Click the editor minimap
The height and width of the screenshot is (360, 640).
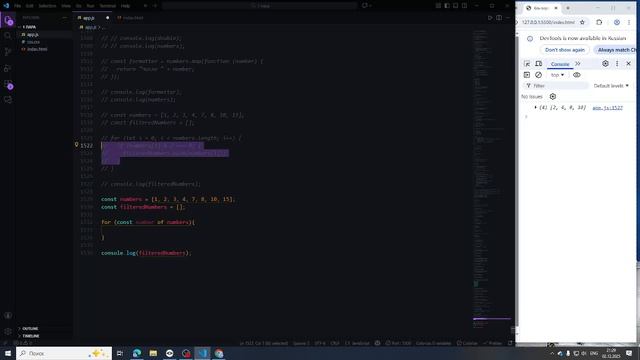click(x=491, y=180)
